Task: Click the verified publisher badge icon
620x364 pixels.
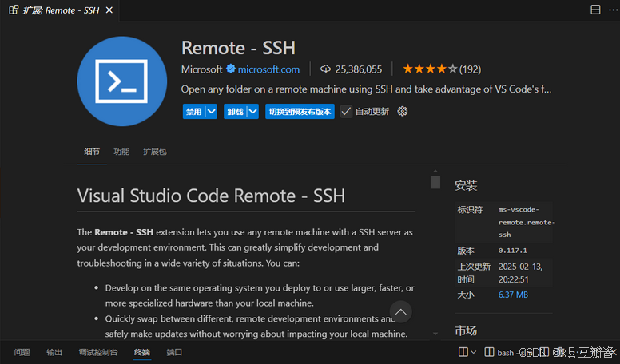Action: [x=231, y=69]
